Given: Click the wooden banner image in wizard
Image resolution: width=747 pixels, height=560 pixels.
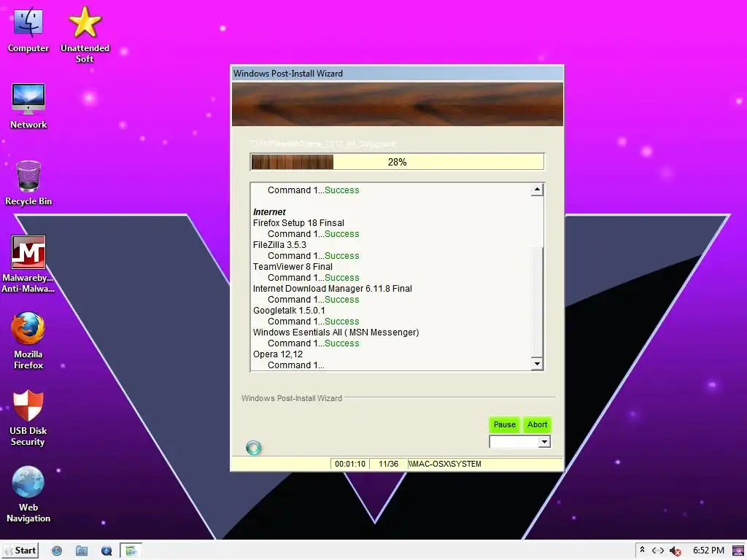Looking at the screenshot, I should pos(398,104).
